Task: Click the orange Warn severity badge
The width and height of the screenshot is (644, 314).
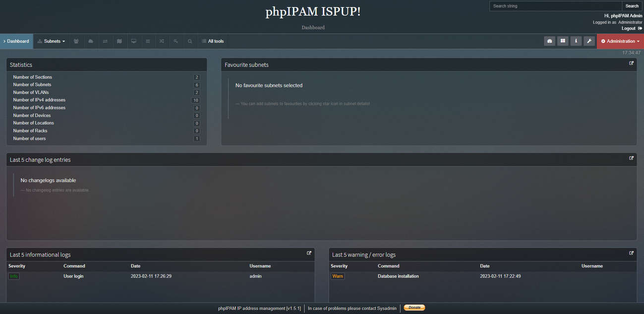Action: pos(338,276)
